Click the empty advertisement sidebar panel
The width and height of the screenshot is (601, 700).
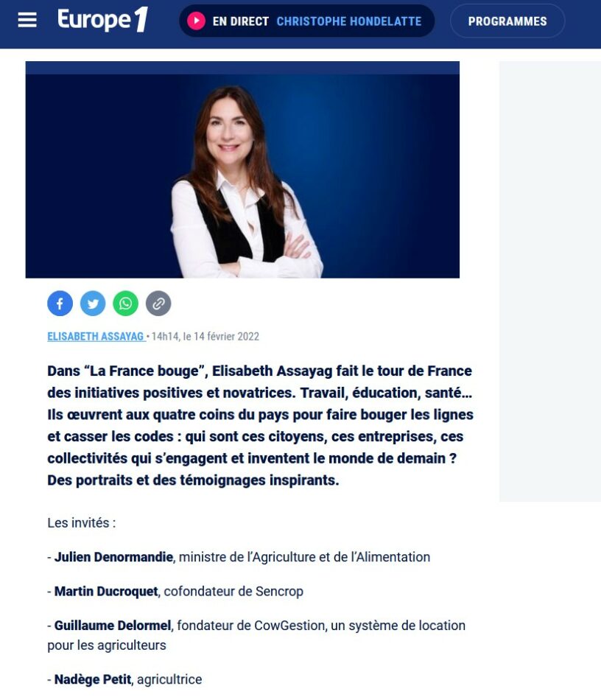pyautogui.click(x=550, y=281)
